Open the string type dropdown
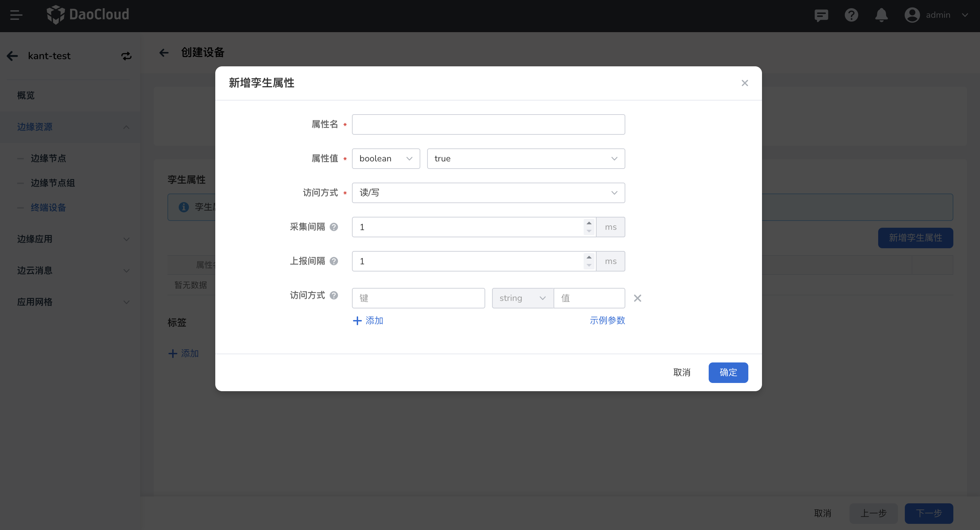The image size is (980, 530). pyautogui.click(x=522, y=298)
